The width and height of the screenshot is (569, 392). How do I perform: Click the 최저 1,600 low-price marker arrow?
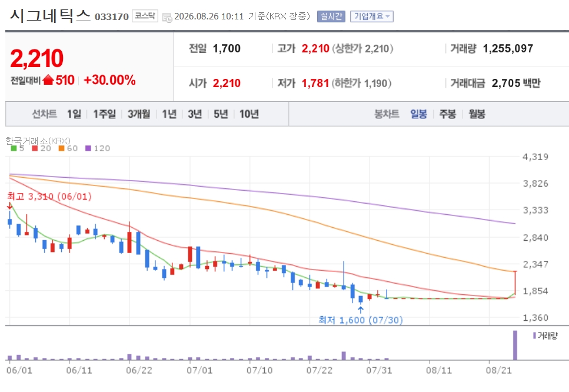point(360,310)
